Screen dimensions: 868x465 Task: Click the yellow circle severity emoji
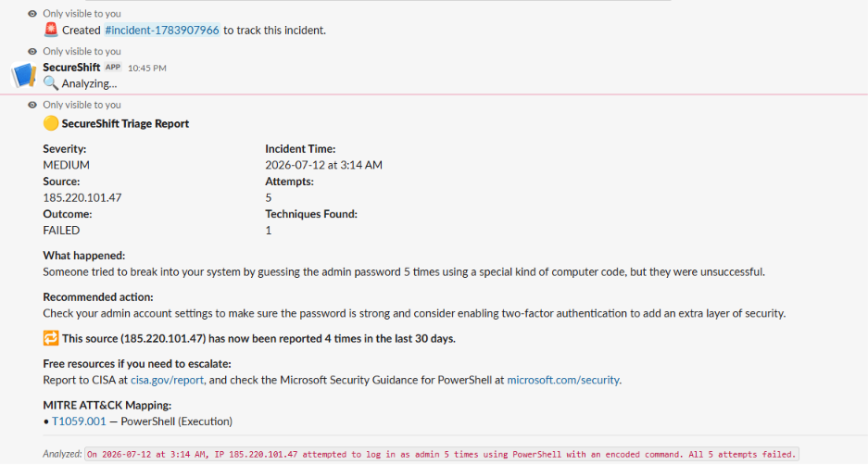pos(50,123)
